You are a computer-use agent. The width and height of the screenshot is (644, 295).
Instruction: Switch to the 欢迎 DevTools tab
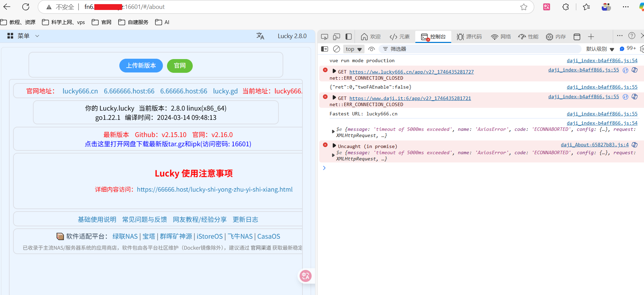(371, 37)
